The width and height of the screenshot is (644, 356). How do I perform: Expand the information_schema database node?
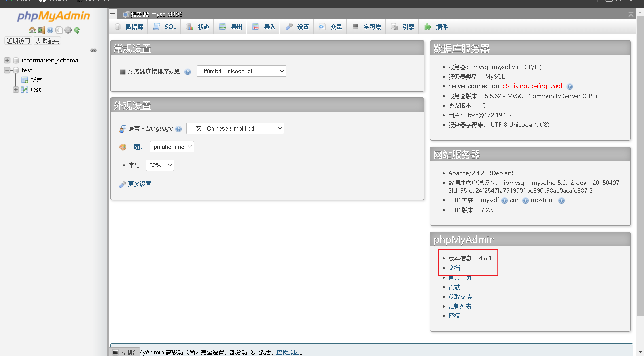7,60
